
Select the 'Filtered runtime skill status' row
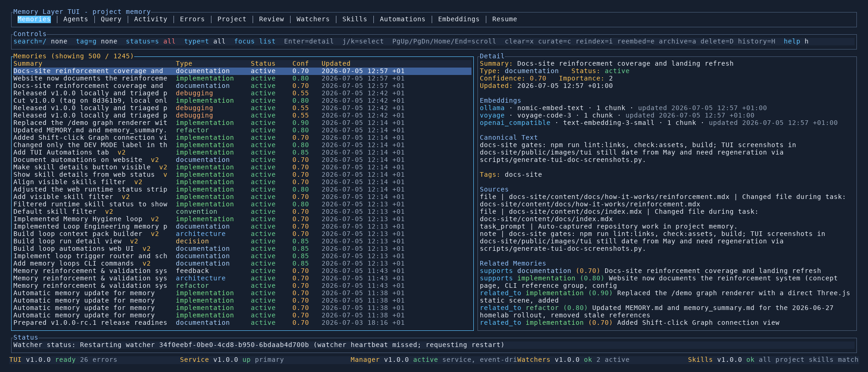(x=242, y=204)
